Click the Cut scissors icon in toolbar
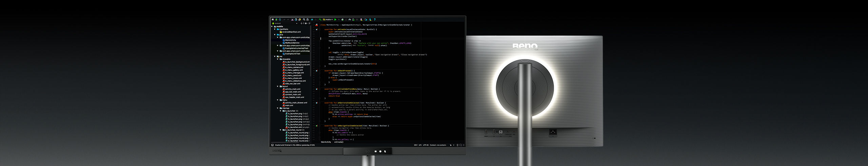Image resolution: width=868 pixels, height=166 pixels. [292, 20]
